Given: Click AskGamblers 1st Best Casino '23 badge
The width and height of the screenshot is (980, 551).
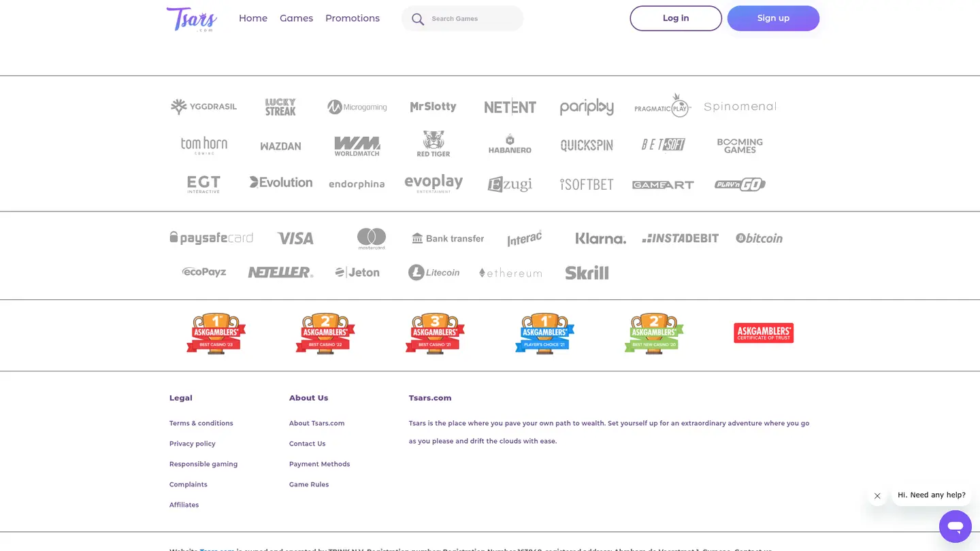Looking at the screenshot, I should coord(216,333).
